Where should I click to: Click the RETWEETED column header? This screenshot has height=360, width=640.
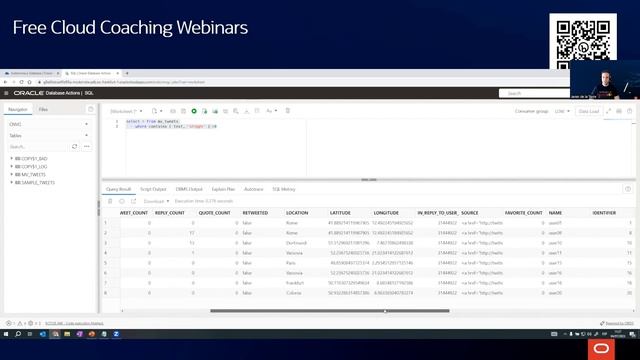click(255, 213)
